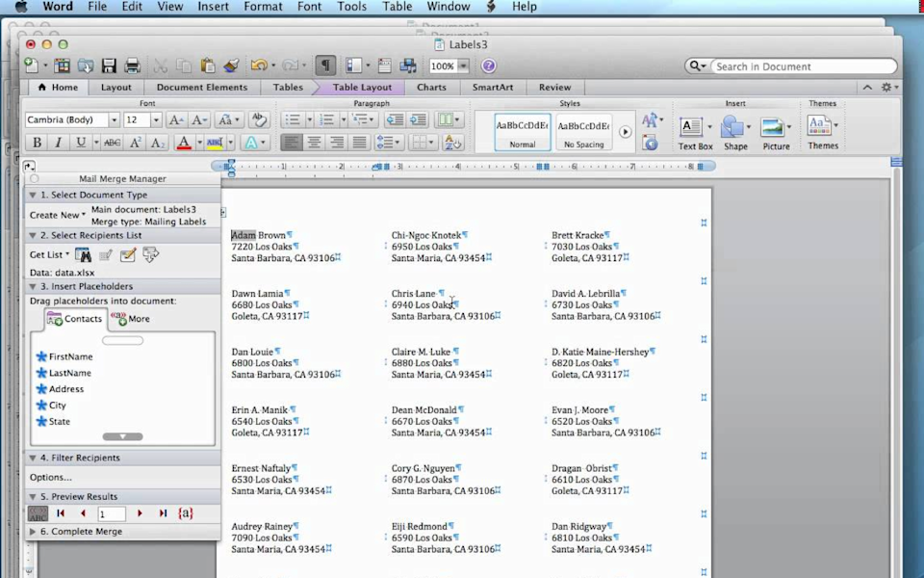Click the Save icon in the toolbar
The width and height of the screenshot is (924, 578).
point(109,66)
